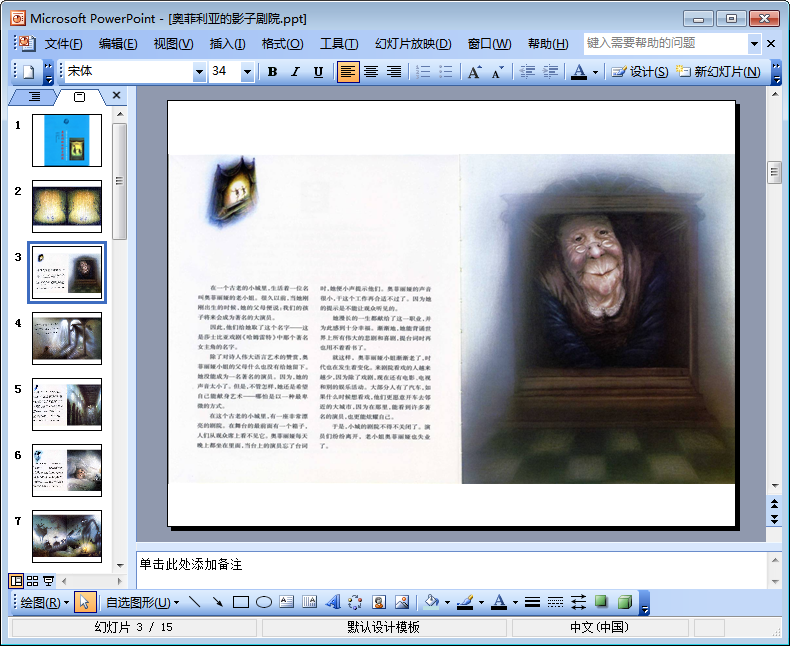Open the 文件(F) menu
790x646 pixels.
63,44
